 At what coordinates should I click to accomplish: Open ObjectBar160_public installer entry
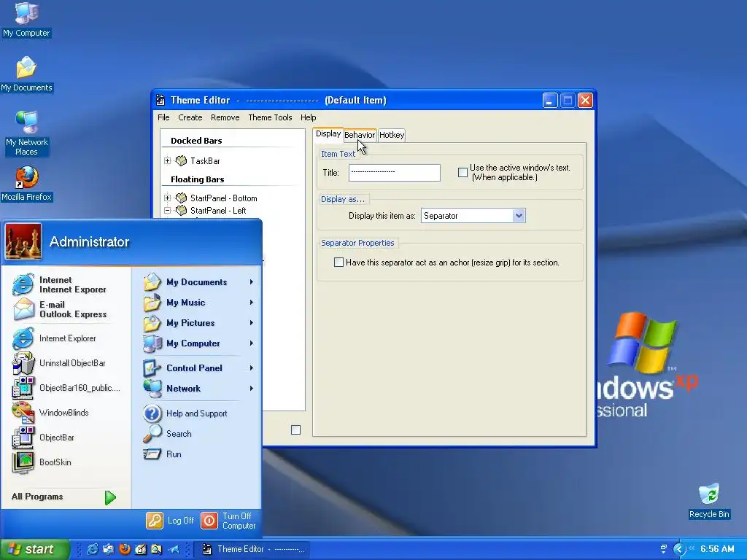pos(66,388)
